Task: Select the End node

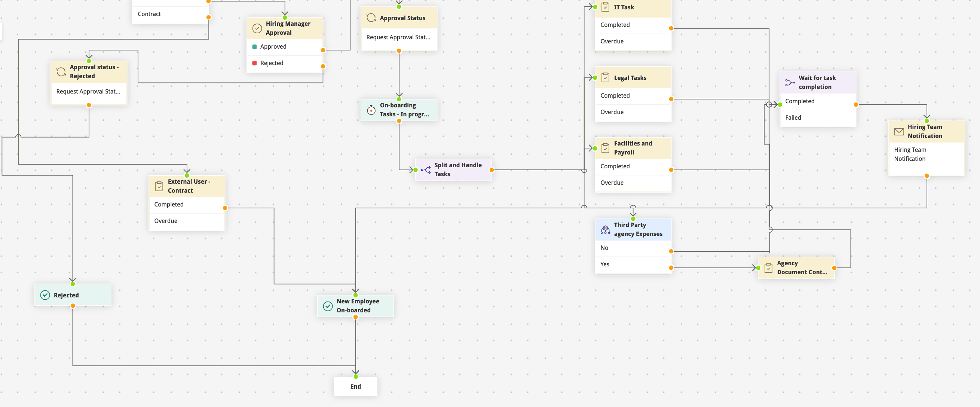Action: pos(355,386)
